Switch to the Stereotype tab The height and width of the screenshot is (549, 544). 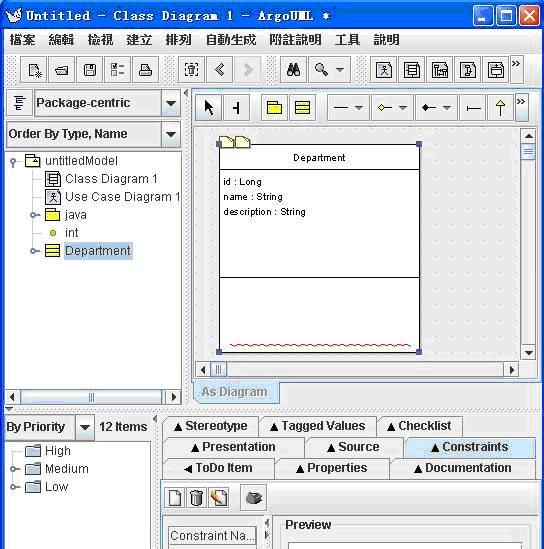211,426
